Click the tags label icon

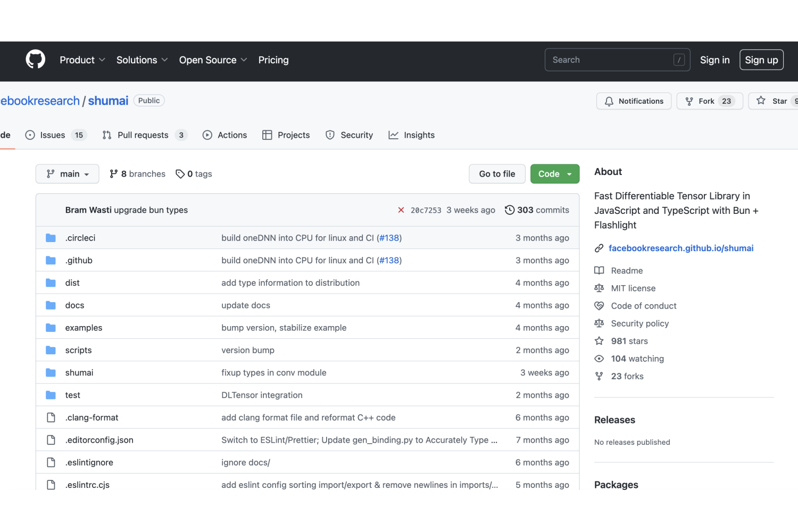[180, 174]
